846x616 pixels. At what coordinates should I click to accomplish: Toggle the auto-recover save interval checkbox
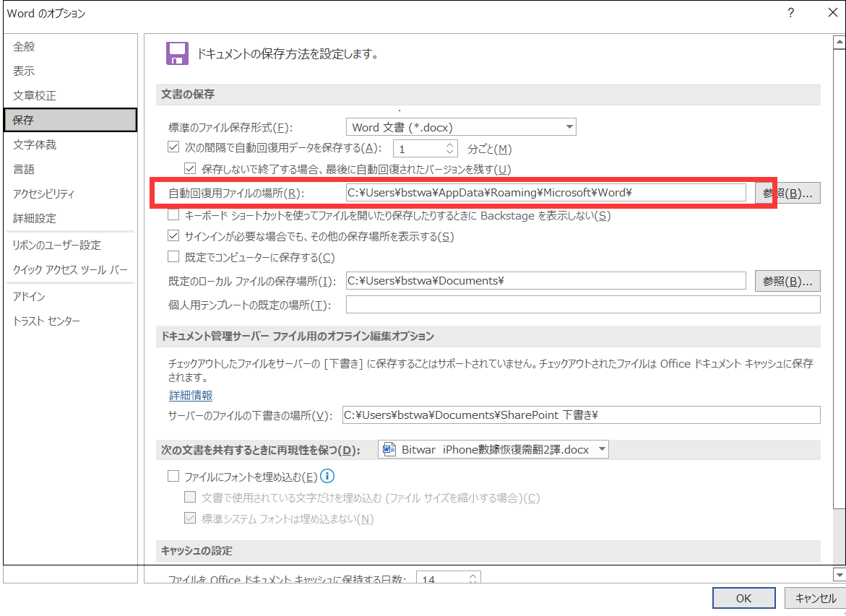pos(173,148)
